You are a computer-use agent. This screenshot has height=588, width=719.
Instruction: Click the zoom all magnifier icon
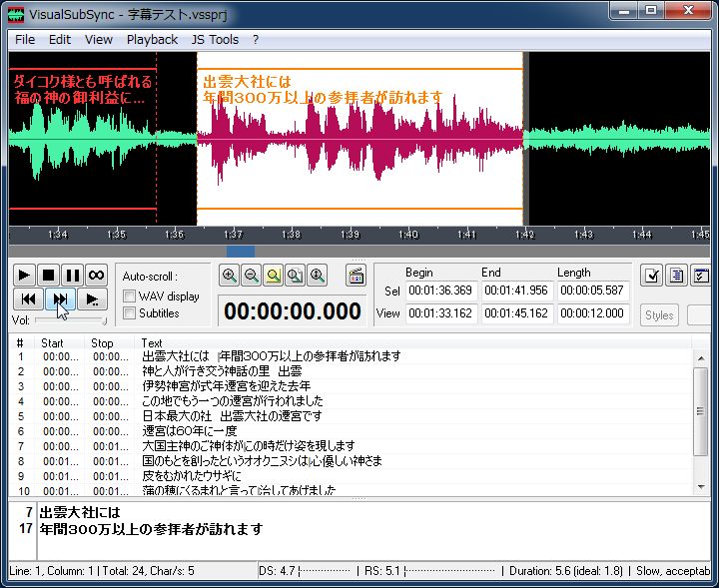[295, 276]
